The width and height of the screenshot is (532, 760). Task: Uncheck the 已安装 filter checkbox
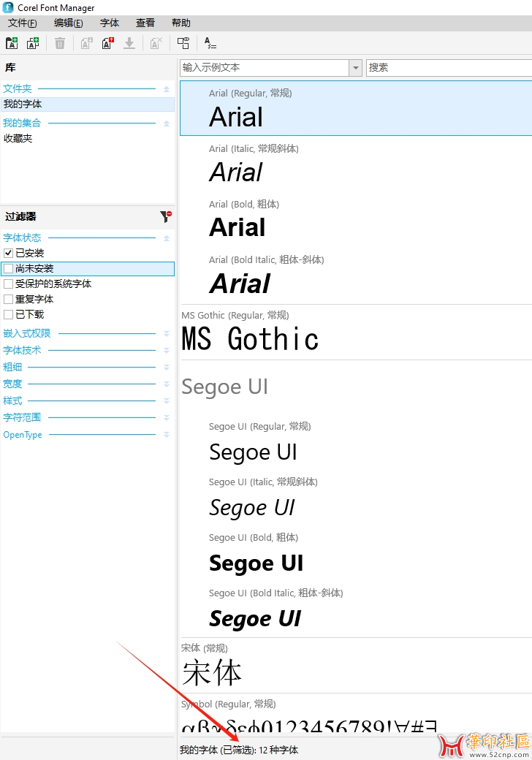9,253
